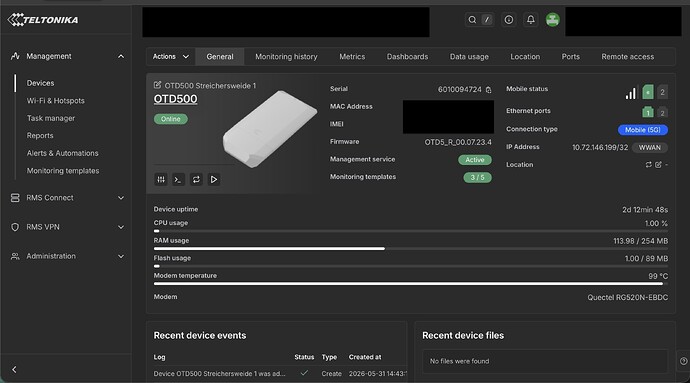The height and width of the screenshot is (383, 690).
Task: Click the IP address 10.72.146.199/32
Action: 600,147
